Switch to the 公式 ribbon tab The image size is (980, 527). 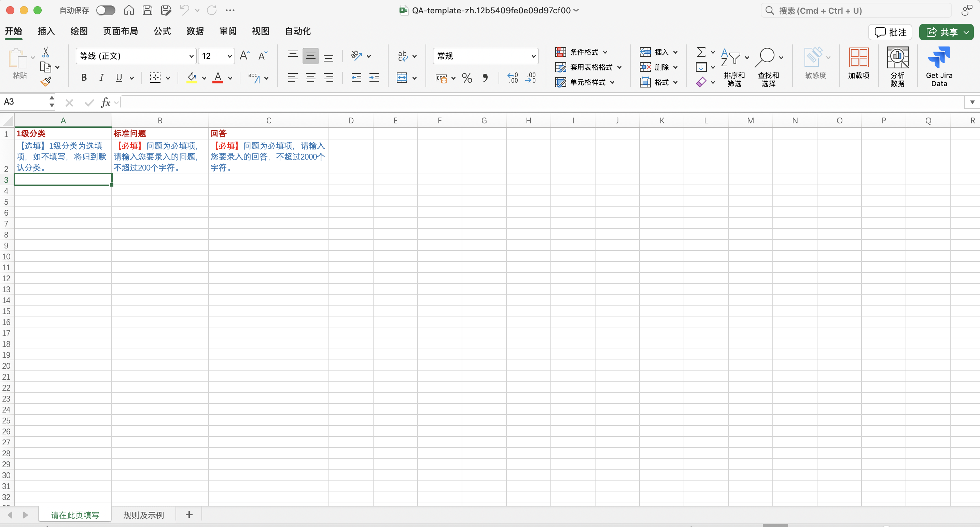[x=162, y=31]
